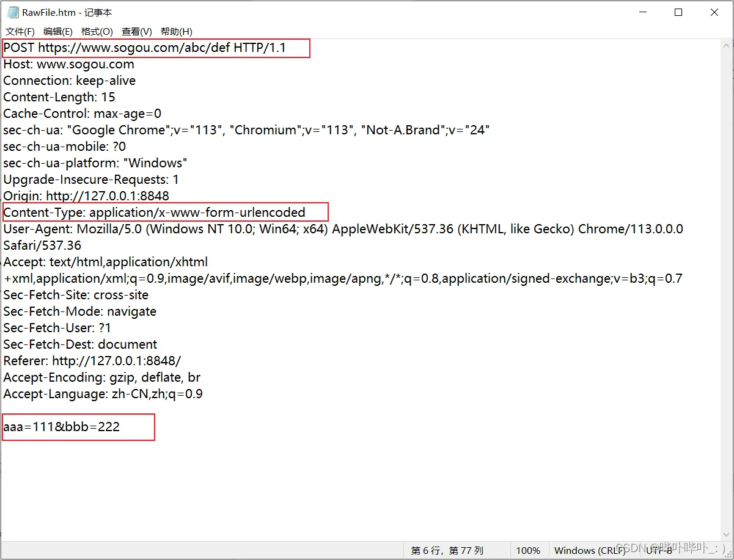Click the 'Upgrade-Insecure-Requests: 1' line
The height and width of the screenshot is (560, 734).
91,180
